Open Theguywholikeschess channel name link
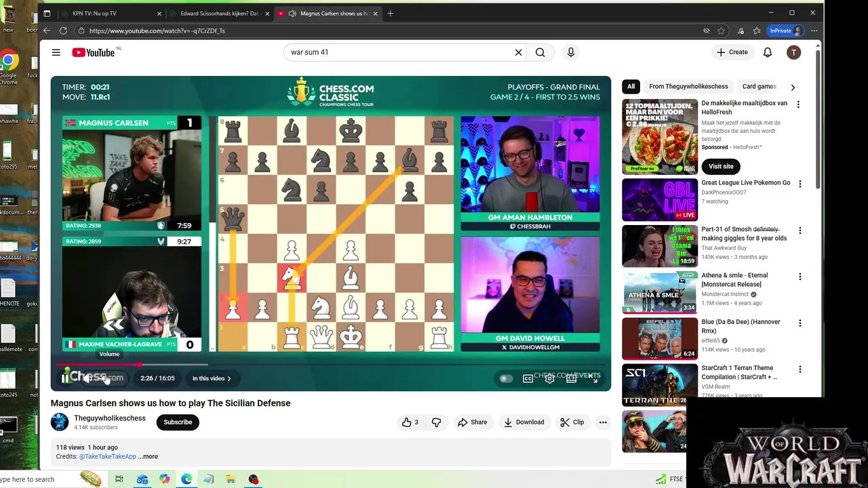The height and width of the screenshot is (488, 868). 110,418
